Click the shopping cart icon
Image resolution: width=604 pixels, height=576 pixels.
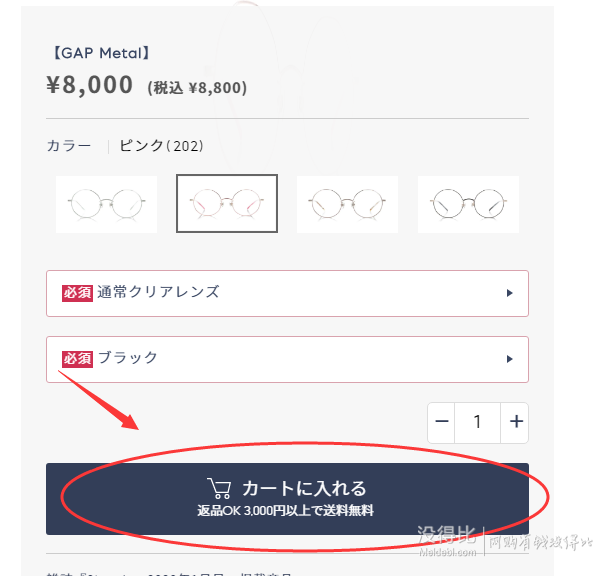(219, 488)
